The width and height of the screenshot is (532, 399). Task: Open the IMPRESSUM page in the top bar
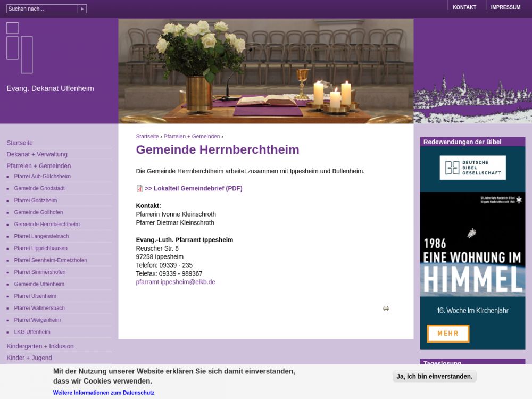[x=505, y=7]
